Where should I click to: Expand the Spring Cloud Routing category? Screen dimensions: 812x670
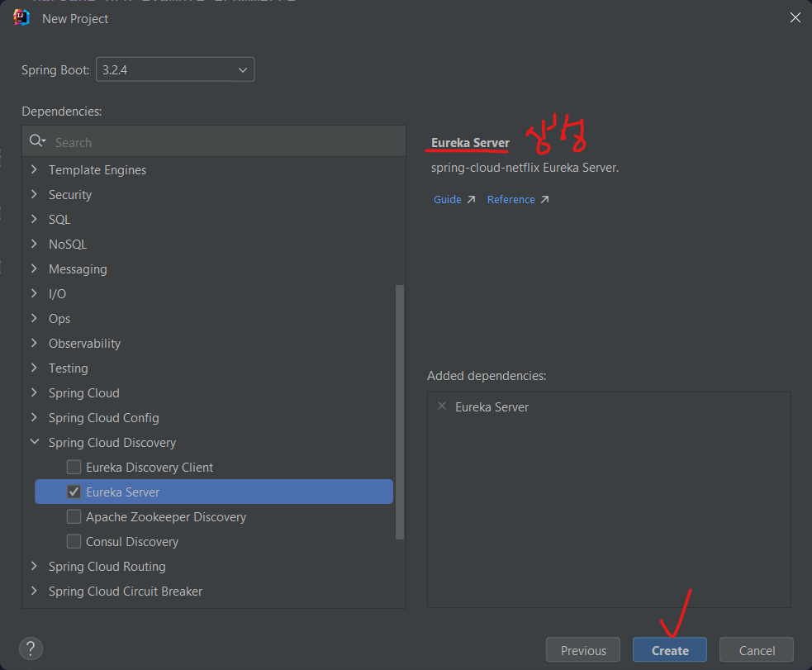point(34,567)
